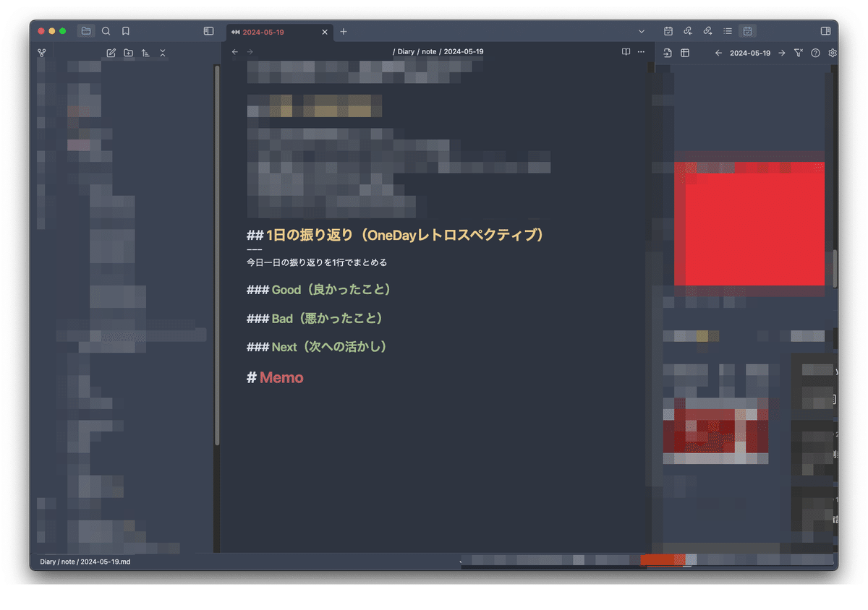
Task: Open today's daily note via calendar icon
Action: coord(668,30)
